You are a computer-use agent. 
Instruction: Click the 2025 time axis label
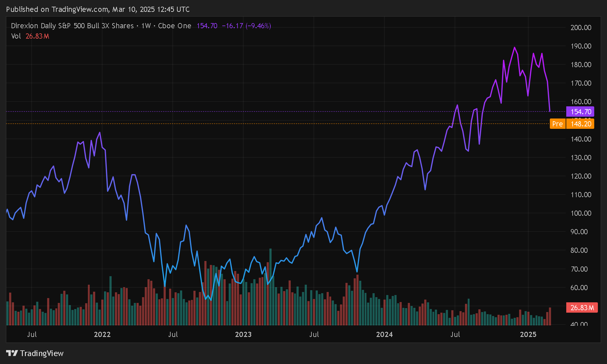click(528, 335)
